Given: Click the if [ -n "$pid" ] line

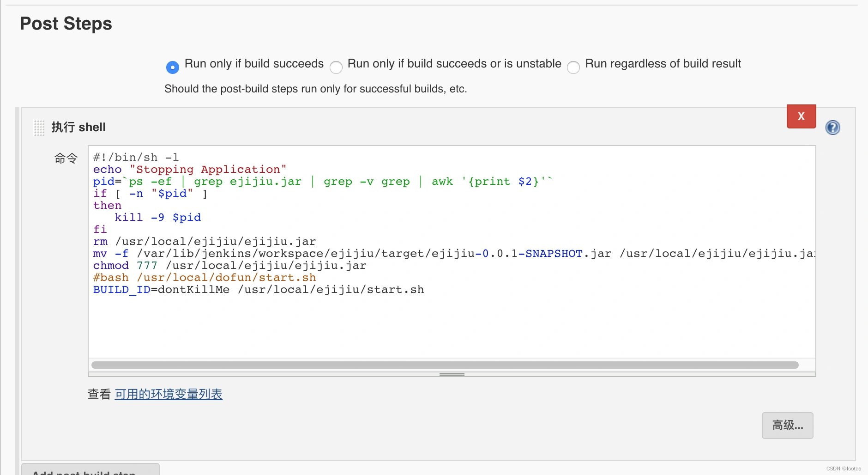Looking at the screenshot, I should click(x=151, y=194).
